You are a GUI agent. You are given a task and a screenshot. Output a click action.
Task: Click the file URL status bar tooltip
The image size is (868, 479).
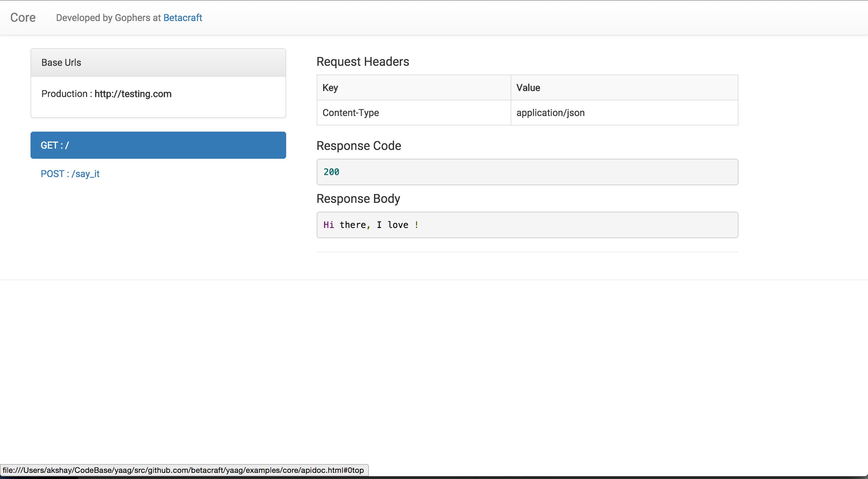[183, 470]
